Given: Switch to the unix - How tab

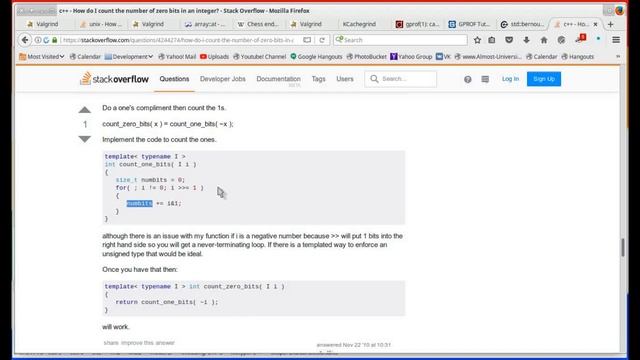Looking at the screenshot, I should 101,24.
